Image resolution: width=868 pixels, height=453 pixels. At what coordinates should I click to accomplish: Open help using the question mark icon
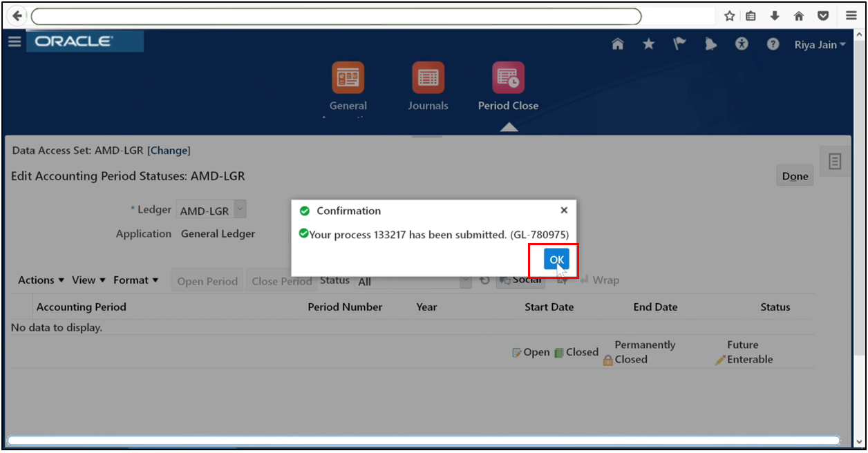click(773, 44)
